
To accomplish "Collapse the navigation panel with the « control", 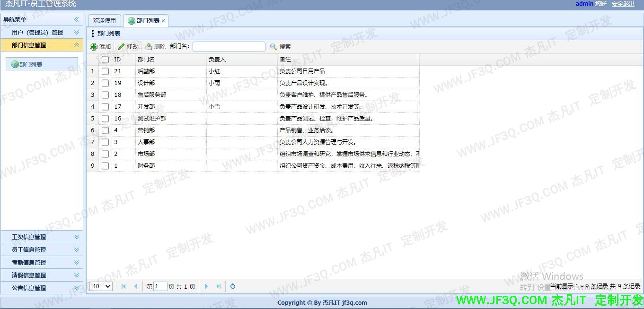I will pos(75,19).
